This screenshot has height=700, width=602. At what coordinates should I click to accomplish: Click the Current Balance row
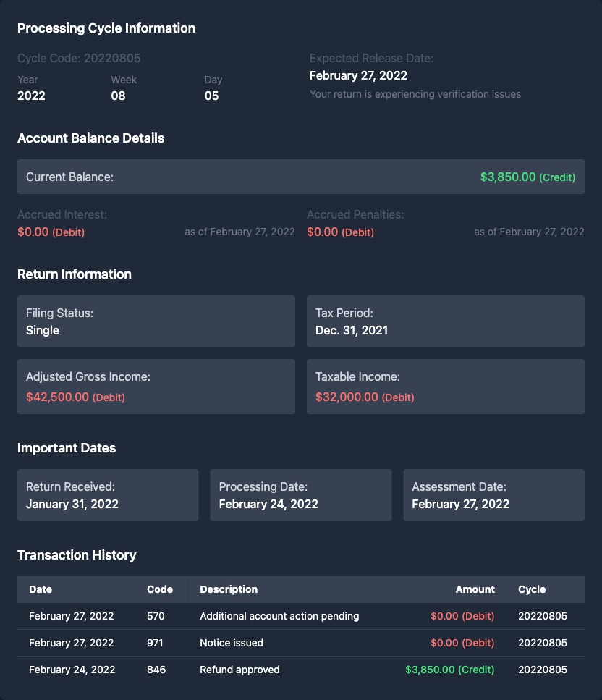(300, 177)
